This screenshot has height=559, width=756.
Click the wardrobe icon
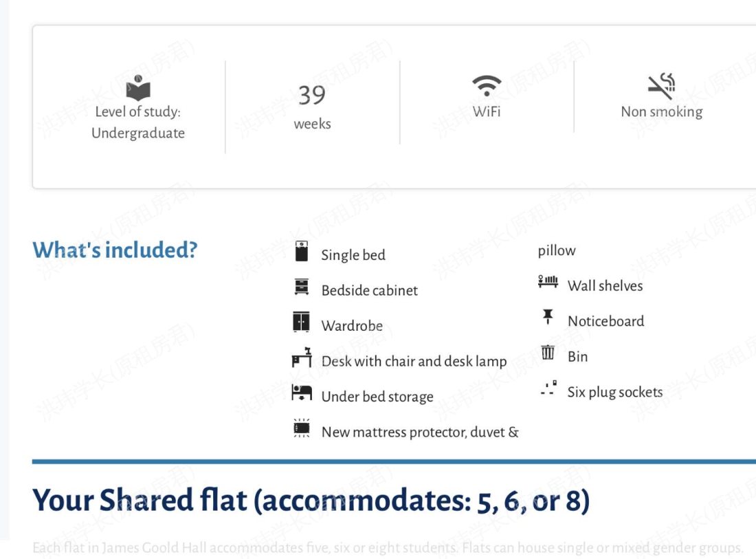[x=301, y=322]
